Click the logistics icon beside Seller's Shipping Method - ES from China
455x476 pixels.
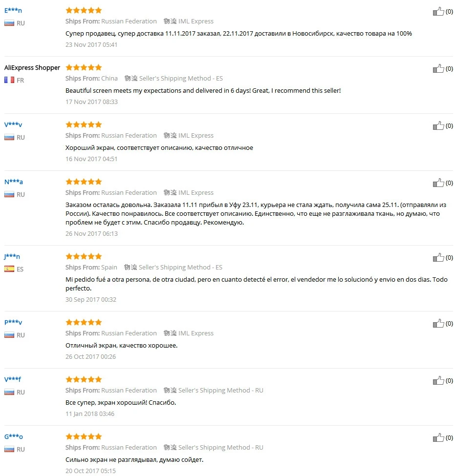click(x=130, y=78)
